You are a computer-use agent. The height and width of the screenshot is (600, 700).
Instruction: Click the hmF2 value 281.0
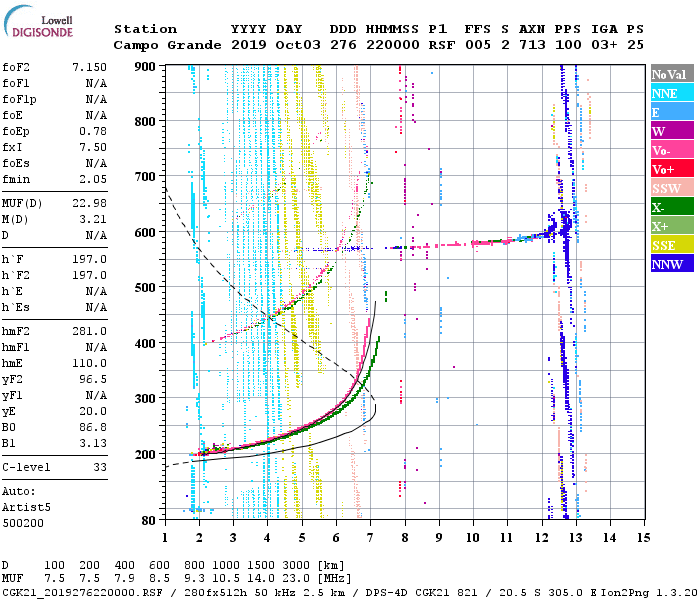(90, 331)
